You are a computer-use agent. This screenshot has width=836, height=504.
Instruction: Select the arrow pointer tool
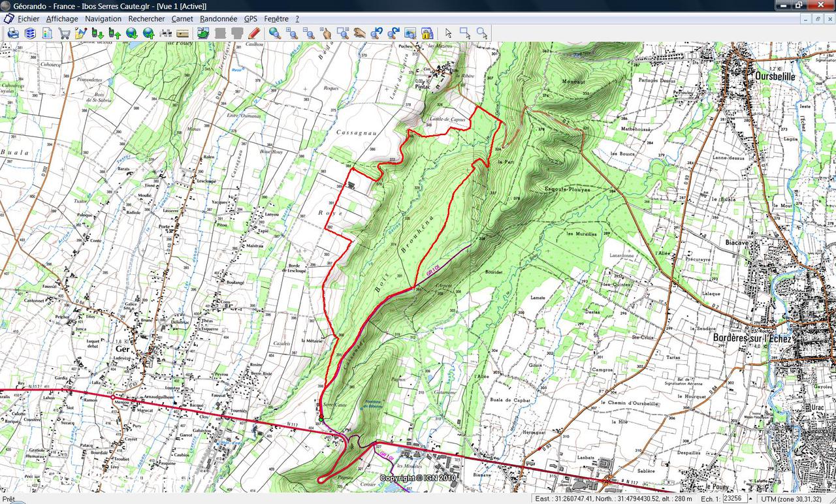point(449,33)
